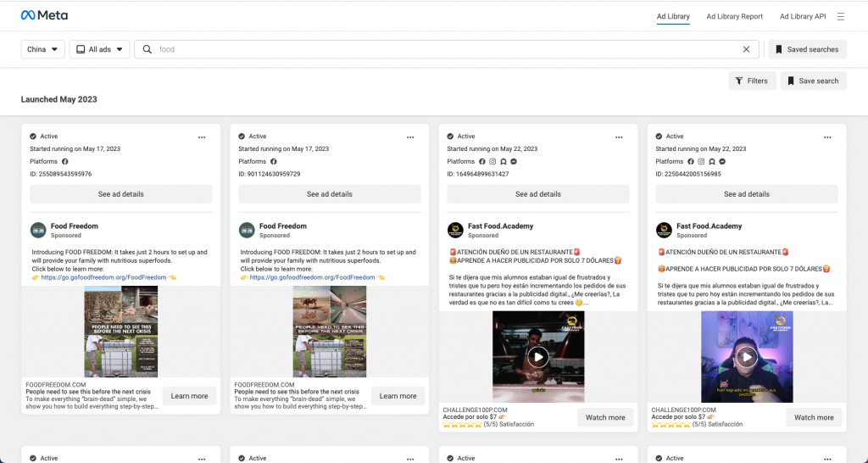The image size is (868, 463).
Task: Click Watch more on ad 2250442005156985
Action: [815, 417]
